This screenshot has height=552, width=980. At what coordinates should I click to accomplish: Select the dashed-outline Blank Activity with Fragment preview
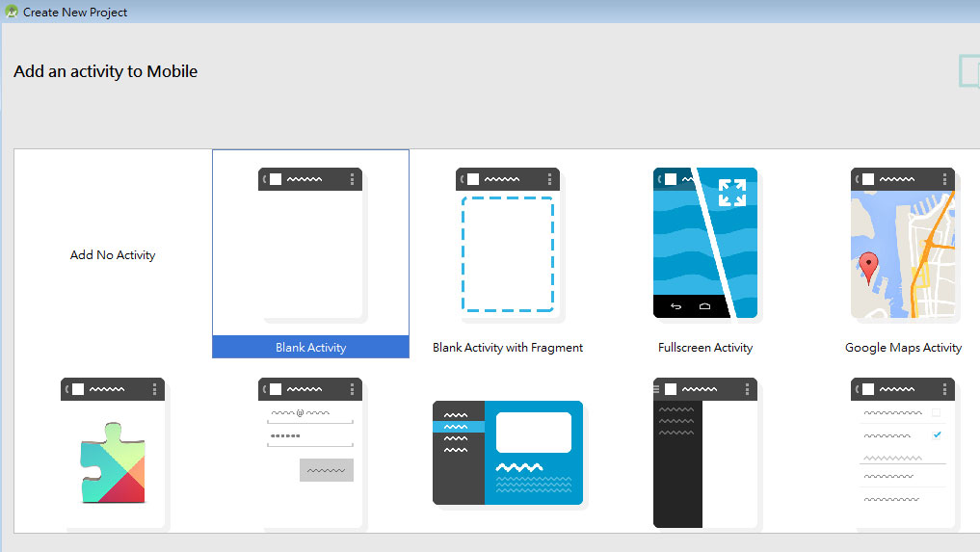[508, 254]
